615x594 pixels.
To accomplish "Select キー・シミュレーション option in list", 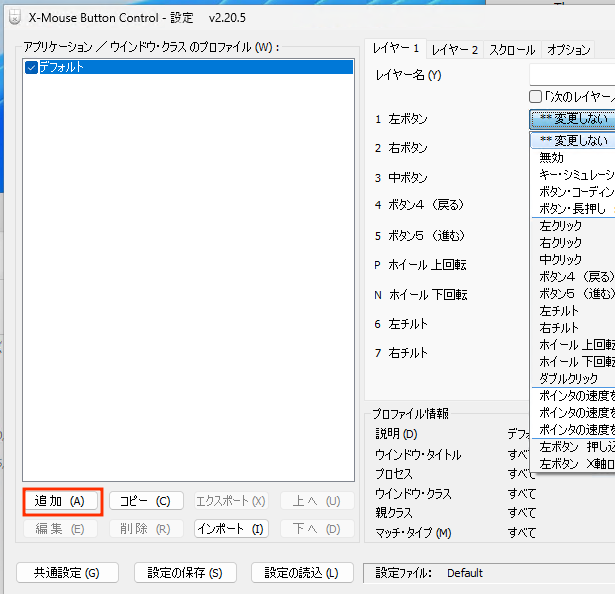I will 573,175.
